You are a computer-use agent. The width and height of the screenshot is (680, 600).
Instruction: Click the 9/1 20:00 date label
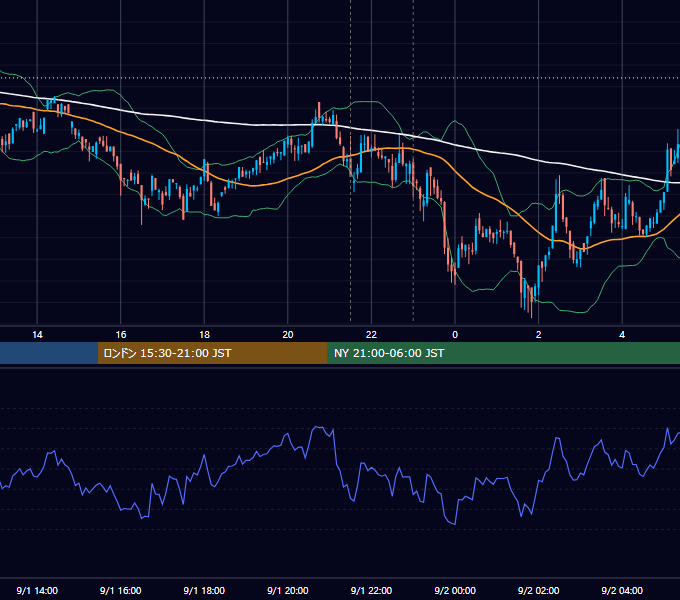(288, 590)
